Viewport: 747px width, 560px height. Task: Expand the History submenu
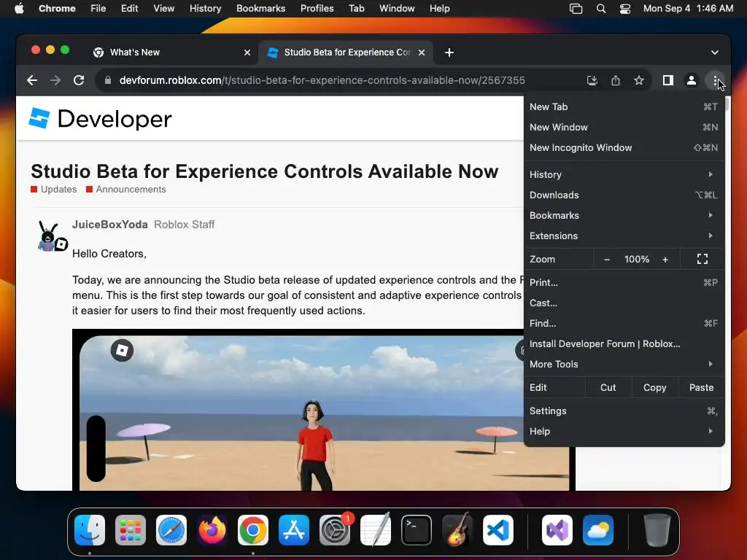point(624,175)
